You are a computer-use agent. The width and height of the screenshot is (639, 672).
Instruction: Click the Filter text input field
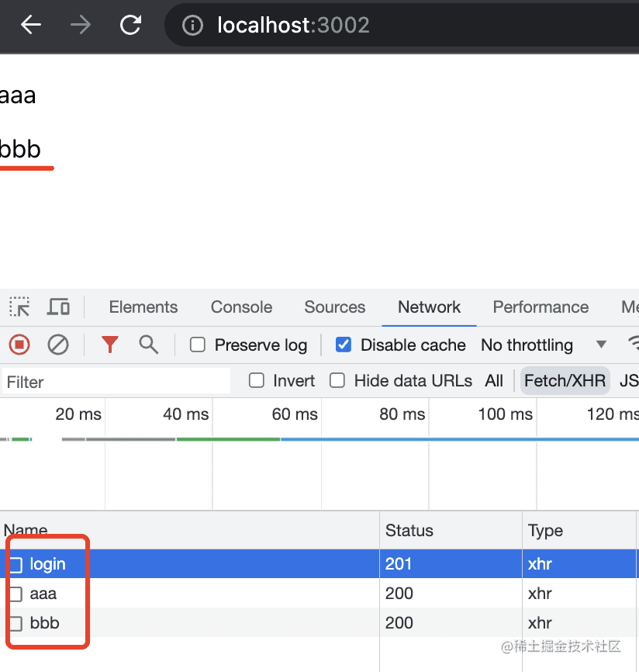point(116,382)
